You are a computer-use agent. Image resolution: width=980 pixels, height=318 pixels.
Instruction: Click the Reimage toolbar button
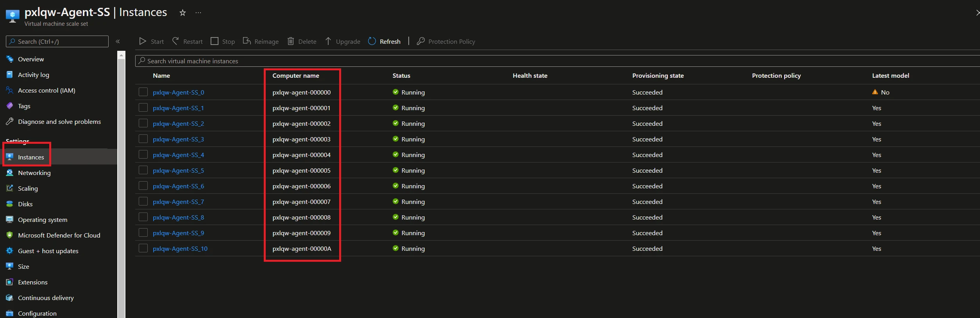pos(261,41)
